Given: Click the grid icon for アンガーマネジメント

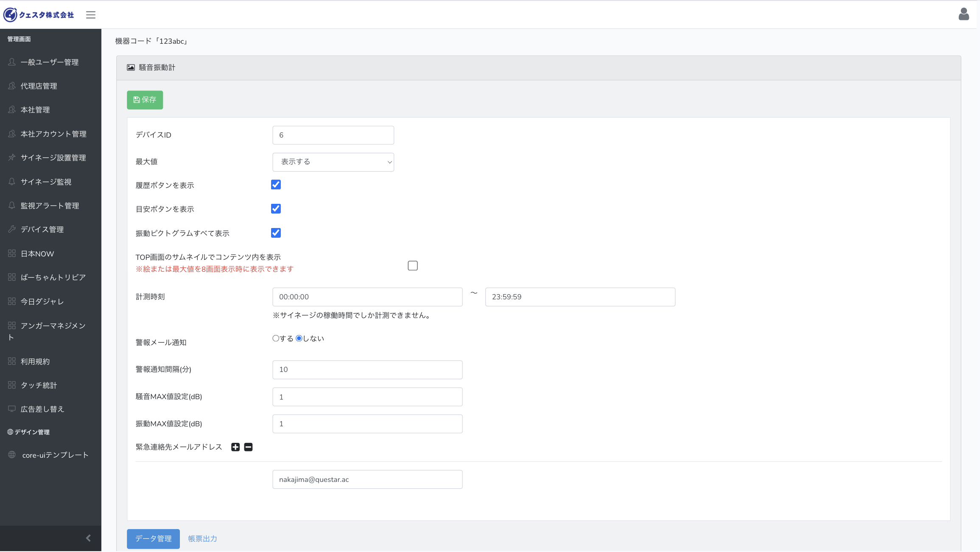Looking at the screenshot, I should 12,326.
